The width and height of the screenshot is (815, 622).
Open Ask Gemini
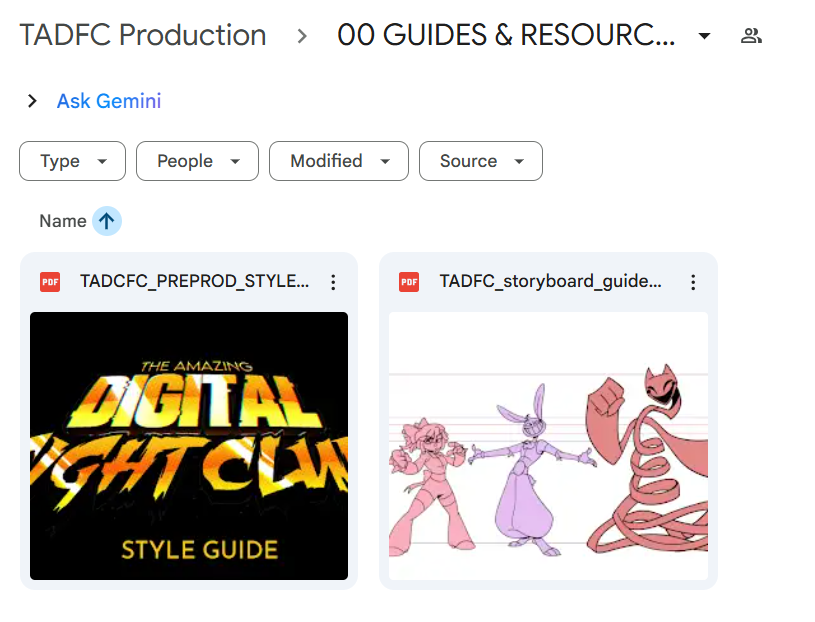click(x=108, y=100)
